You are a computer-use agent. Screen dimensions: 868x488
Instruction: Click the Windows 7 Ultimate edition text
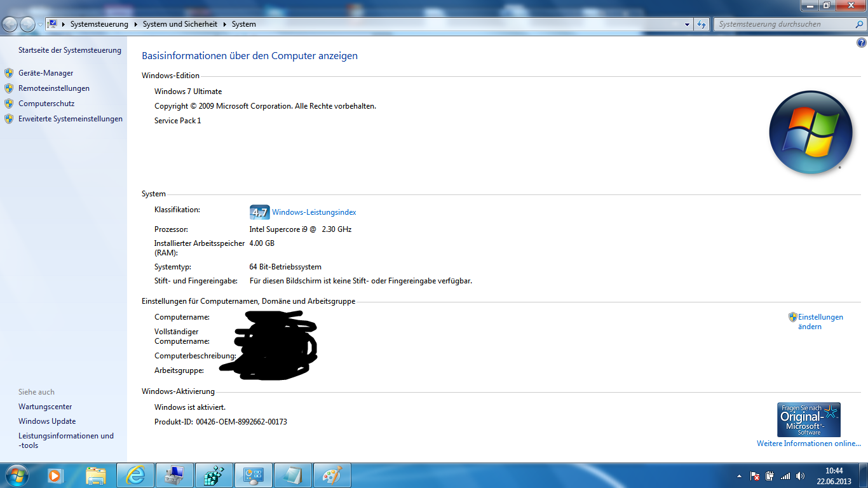coord(188,91)
